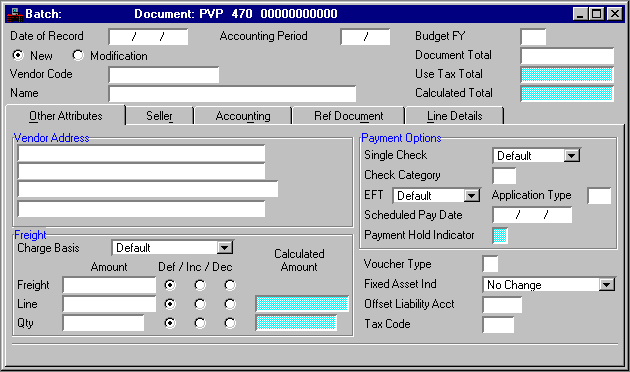Switch to the Accounting tab
The width and height of the screenshot is (630, 372).
tap(243, 116)
